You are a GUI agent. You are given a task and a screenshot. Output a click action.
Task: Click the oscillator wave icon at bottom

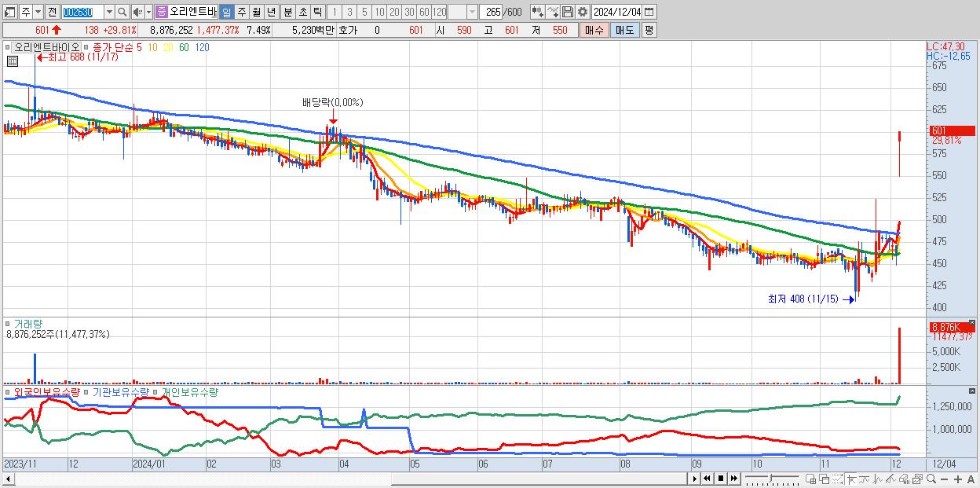878,479
